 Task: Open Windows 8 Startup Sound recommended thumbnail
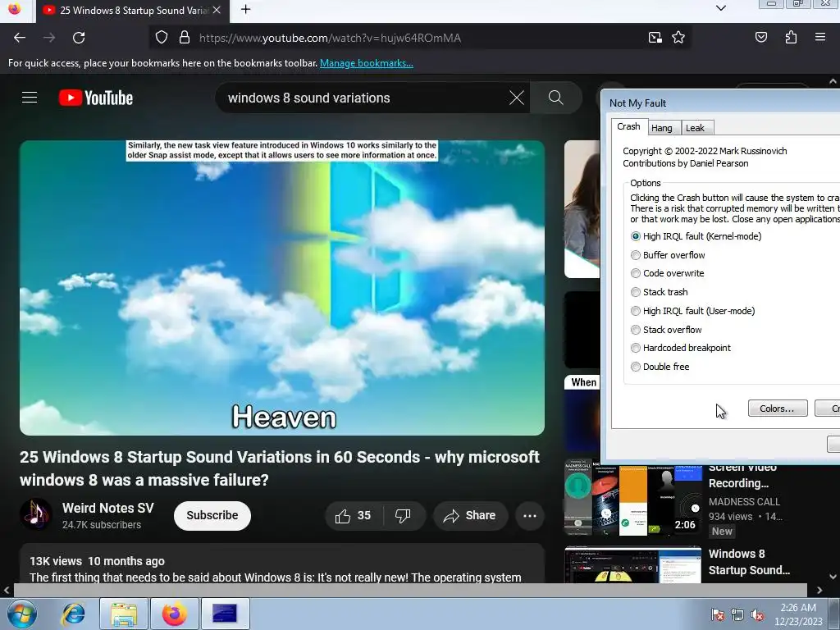click(x=632, y=564)
